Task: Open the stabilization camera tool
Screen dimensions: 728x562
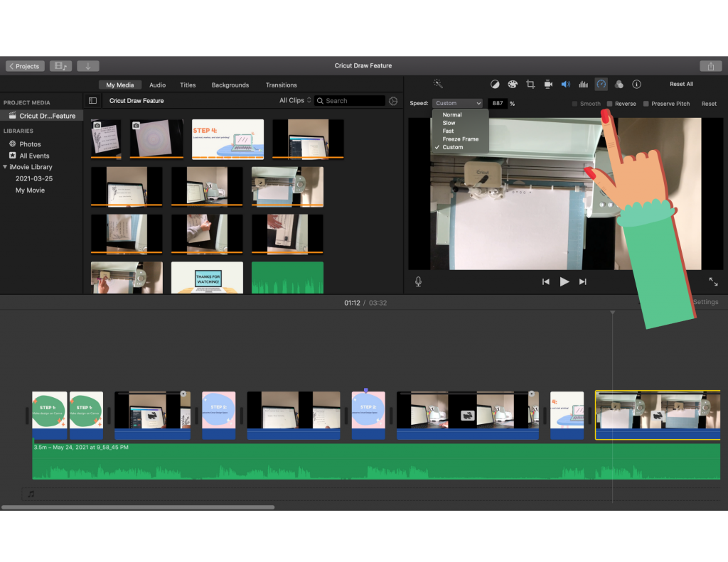Action: 548,84
